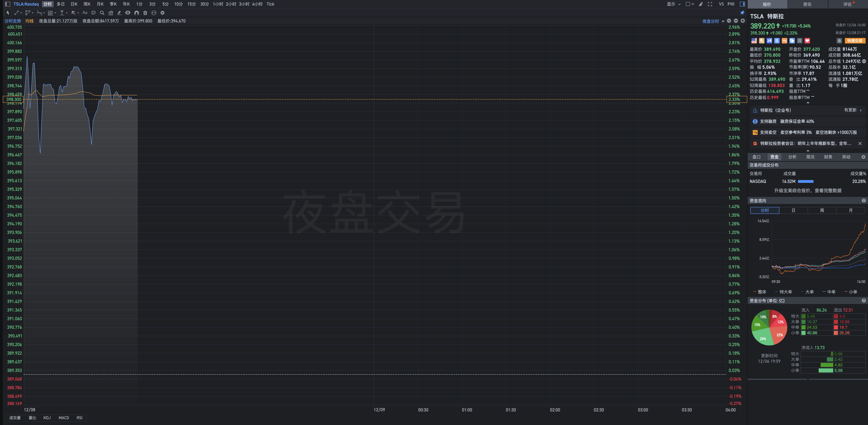Open the 分析 analysis tab
This screenshot has width=868, height=425.
[792, 157]
